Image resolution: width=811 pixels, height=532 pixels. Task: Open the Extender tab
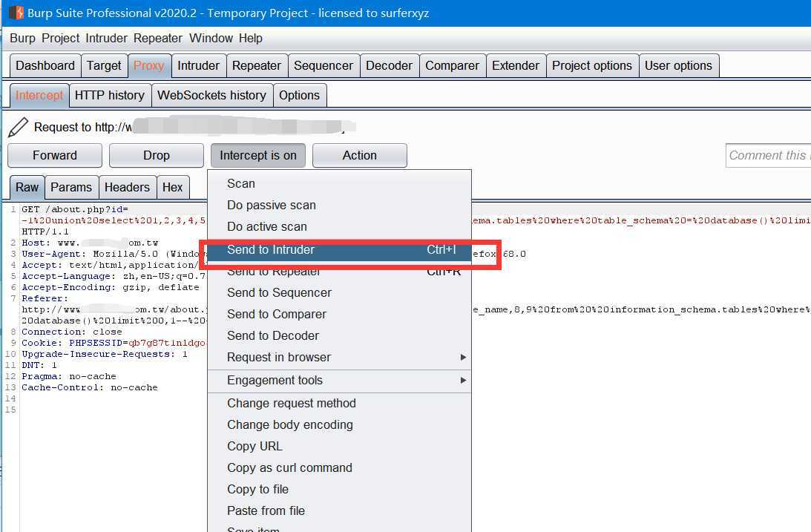click(515, 65)
